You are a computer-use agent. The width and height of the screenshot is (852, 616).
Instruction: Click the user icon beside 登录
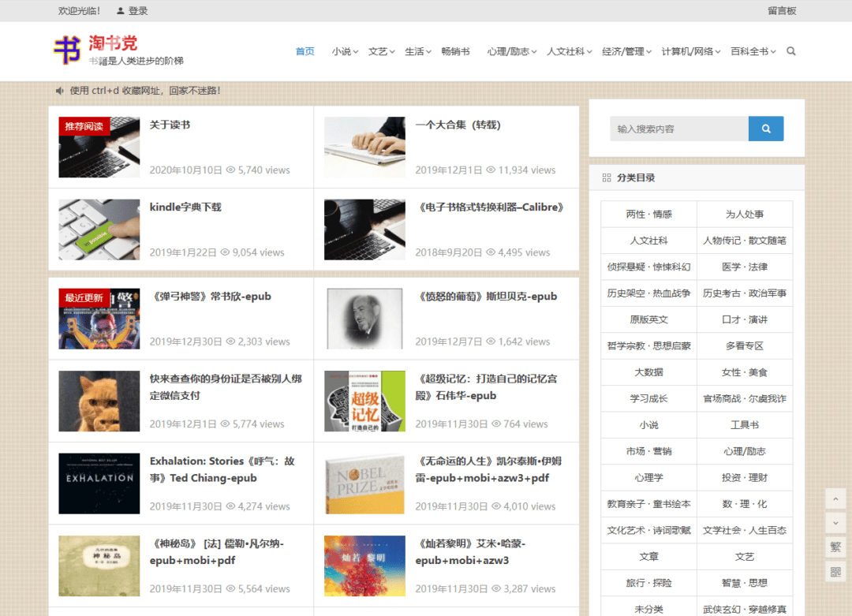point(120,11)
